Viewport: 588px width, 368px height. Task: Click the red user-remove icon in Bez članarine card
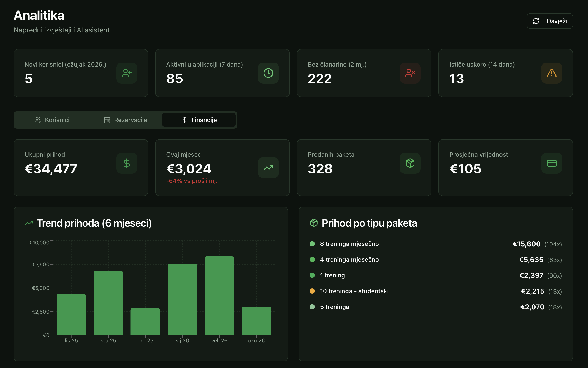pyautogui.click(x=410, y=73)
